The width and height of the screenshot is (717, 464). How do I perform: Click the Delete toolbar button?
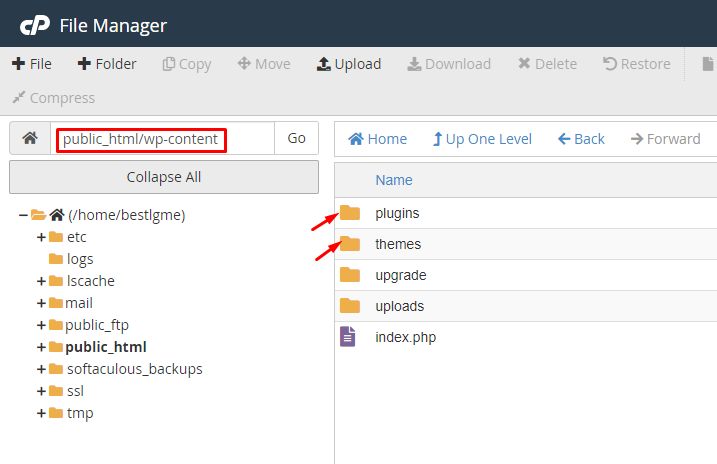(x=547, y=64)
